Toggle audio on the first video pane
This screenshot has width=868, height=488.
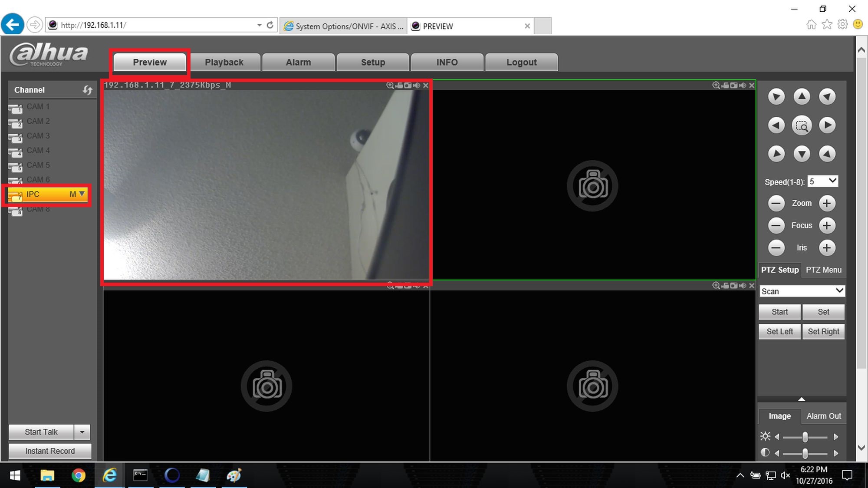click(416, 86)
